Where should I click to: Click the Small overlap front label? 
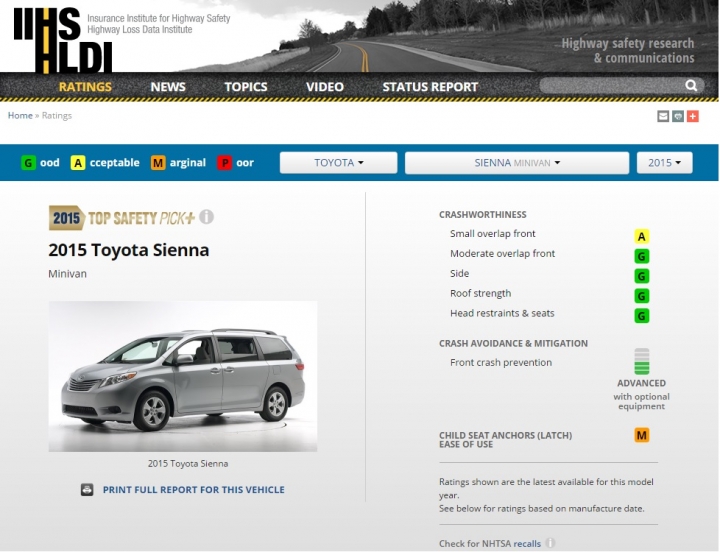[493, 234]
